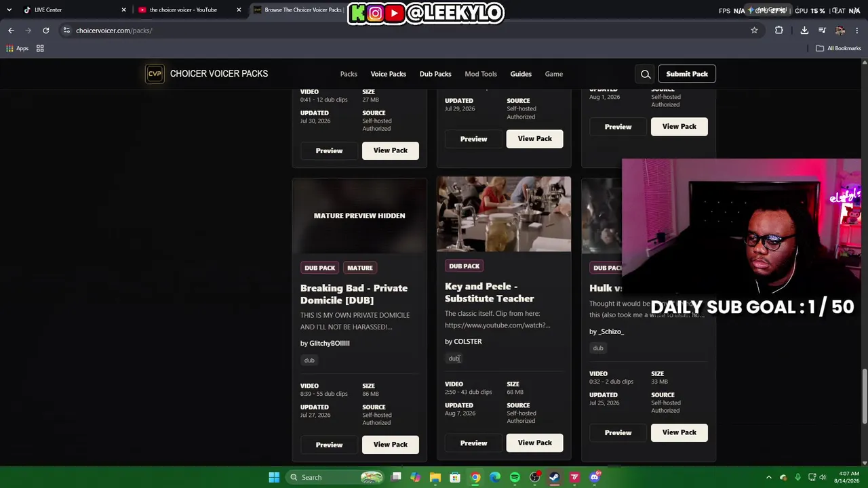Screen dimensions: 868x488
Task: Open author COLSTER's profile
Action: (468, 342)
